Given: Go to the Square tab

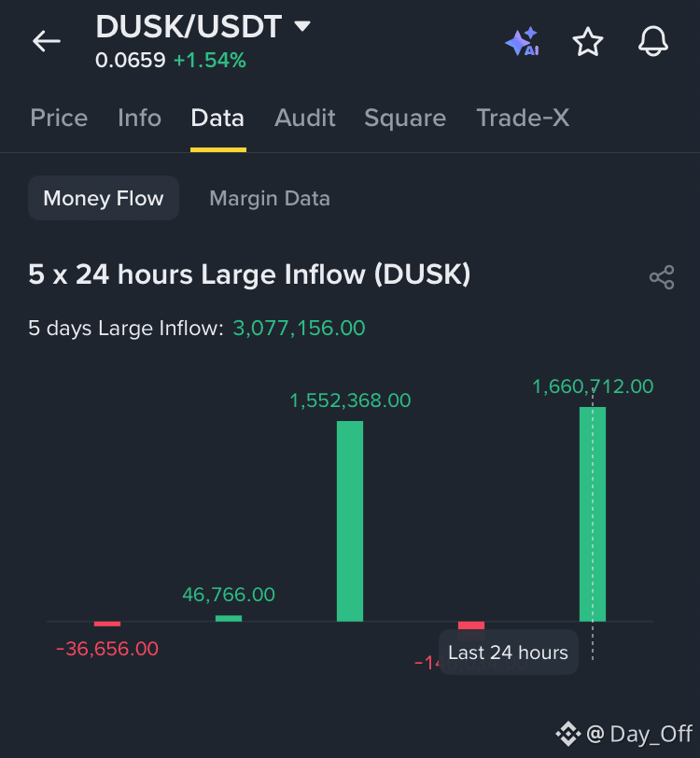Looking at the screenshot, I should coord(405,118).
